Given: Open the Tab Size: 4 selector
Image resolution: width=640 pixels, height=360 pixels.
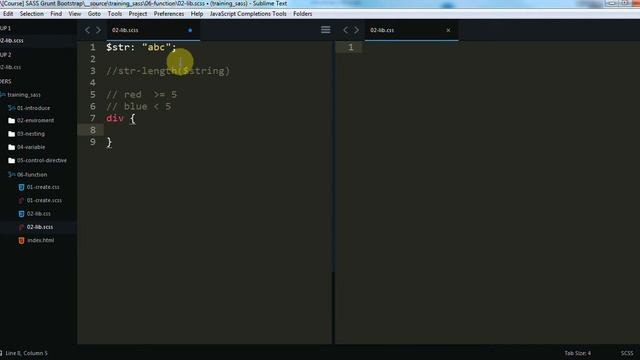Looking at the screenshot, I should point(578,353).
